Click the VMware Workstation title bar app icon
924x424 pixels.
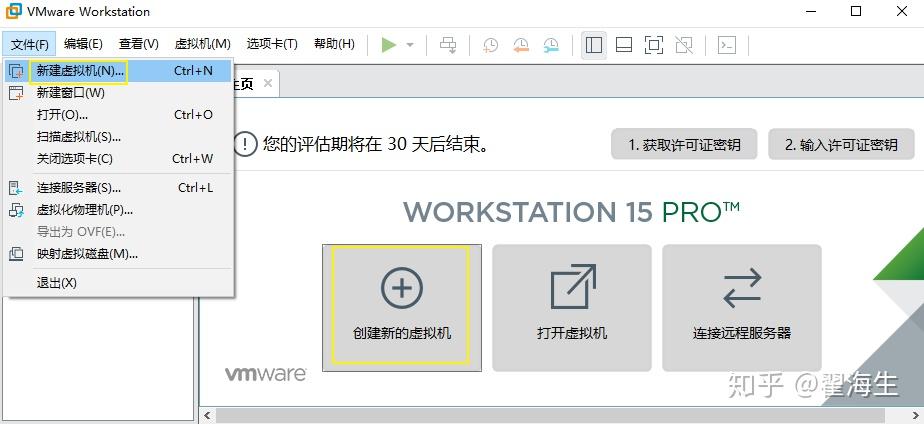[13, 11]
